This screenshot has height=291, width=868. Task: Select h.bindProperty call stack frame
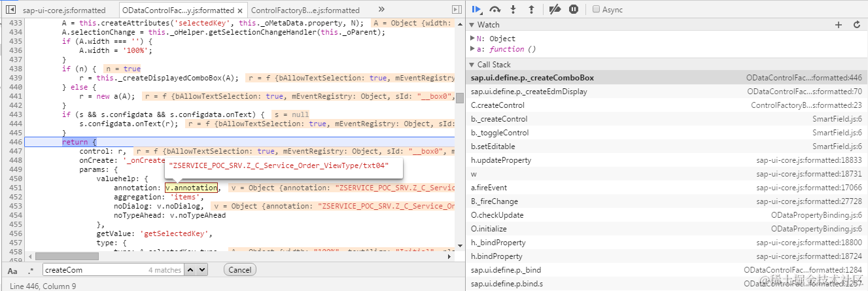(665, 256)
